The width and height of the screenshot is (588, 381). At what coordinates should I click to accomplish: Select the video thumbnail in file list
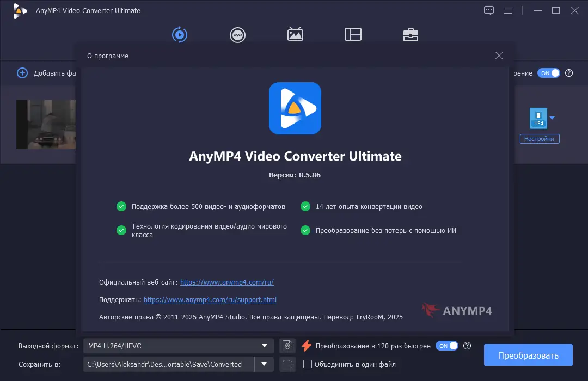coord(46,125)
